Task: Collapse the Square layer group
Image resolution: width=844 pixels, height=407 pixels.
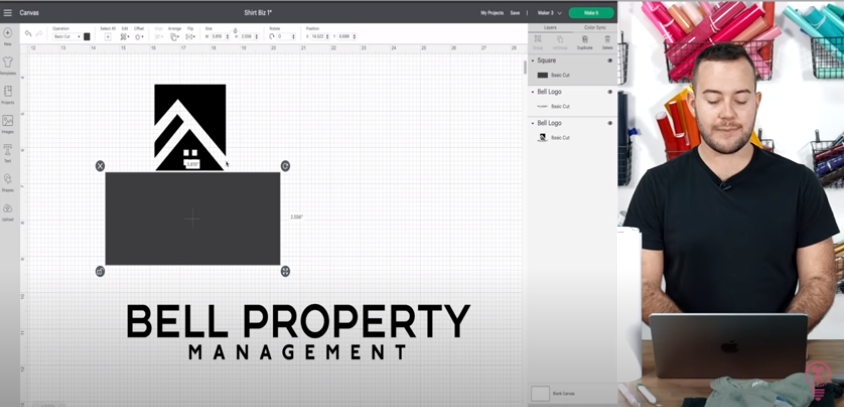Action: pyautogui.click(x=533, y=61)
